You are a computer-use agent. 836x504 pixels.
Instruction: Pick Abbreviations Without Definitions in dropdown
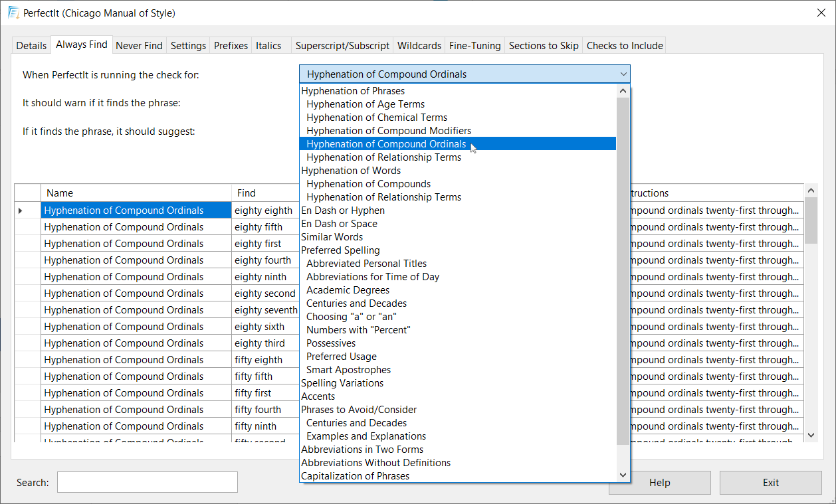coord(375,463)
